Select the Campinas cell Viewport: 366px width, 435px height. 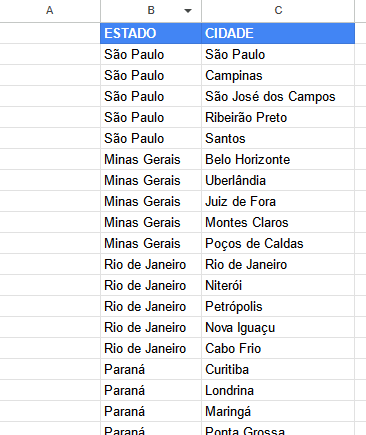point(278,75)
